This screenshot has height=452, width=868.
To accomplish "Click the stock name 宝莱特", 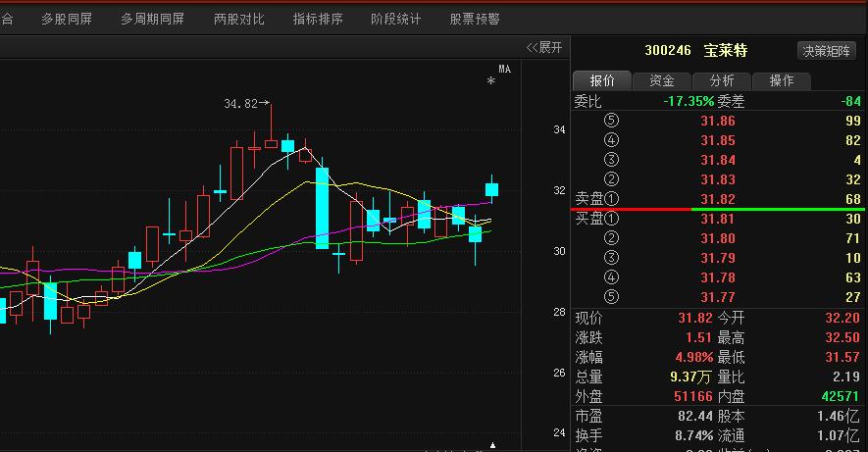I will pyautogui.click(x=726, y=51).
